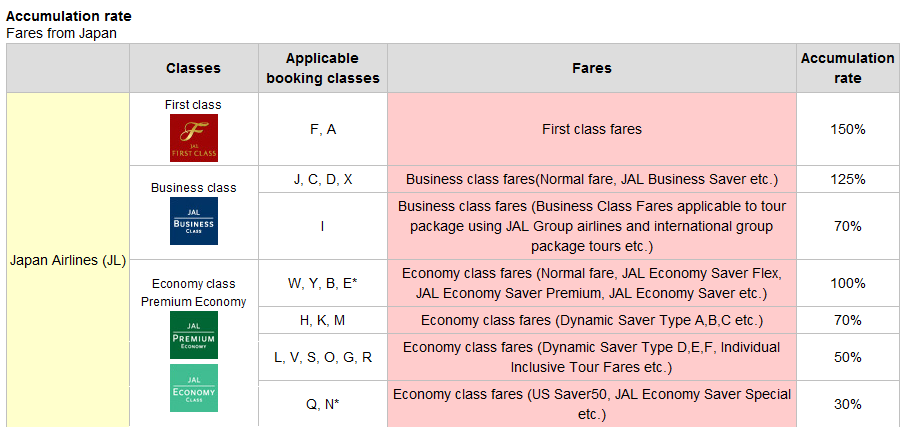Click the JAL Economy Class logo icon

click(194, 388)
